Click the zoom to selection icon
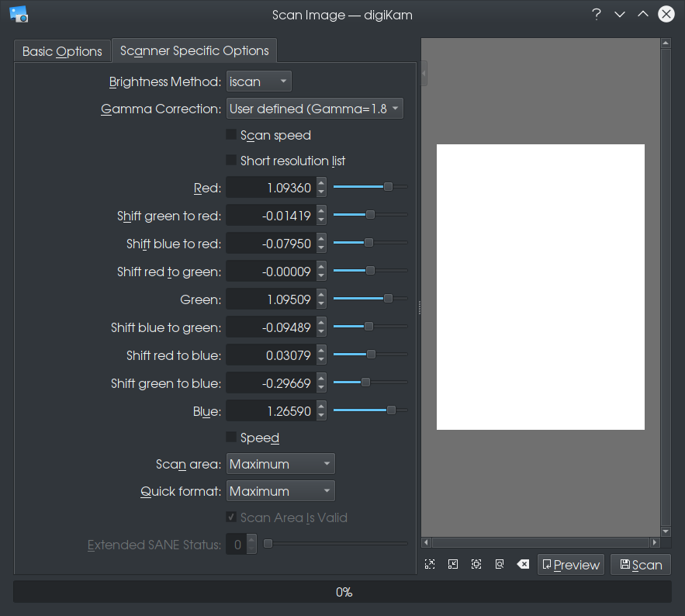The image size is (685, 616). click(476, 564)
